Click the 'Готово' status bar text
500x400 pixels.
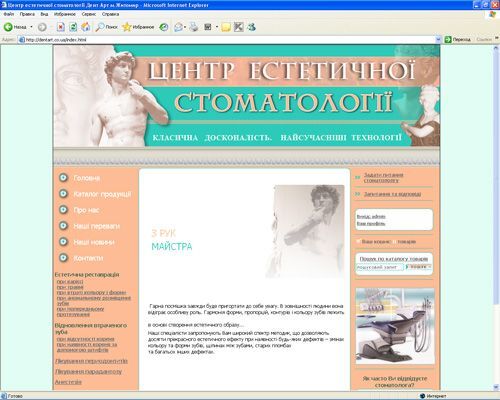[x=15, y=396]
